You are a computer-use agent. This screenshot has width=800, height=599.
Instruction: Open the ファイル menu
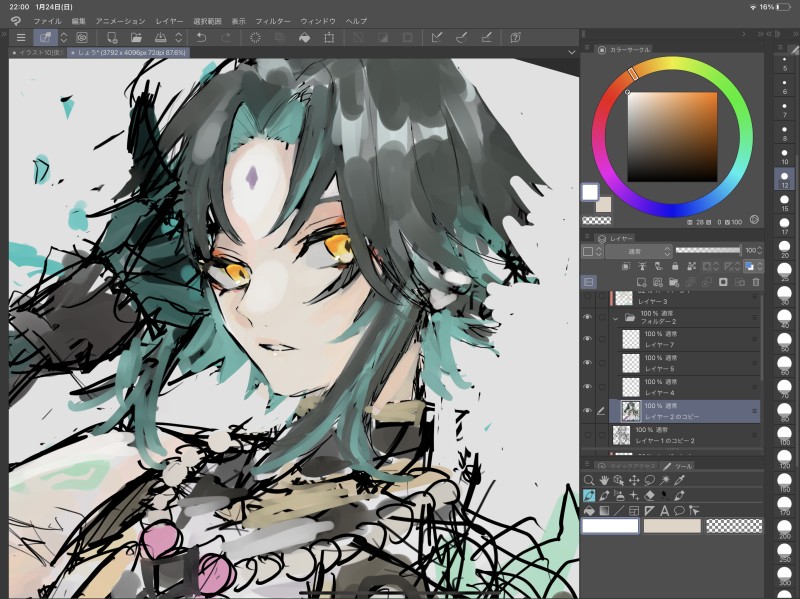pos(47,21)
